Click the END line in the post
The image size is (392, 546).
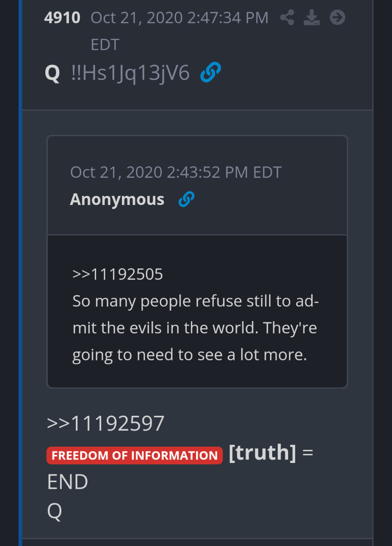click(x=68, y=482)
